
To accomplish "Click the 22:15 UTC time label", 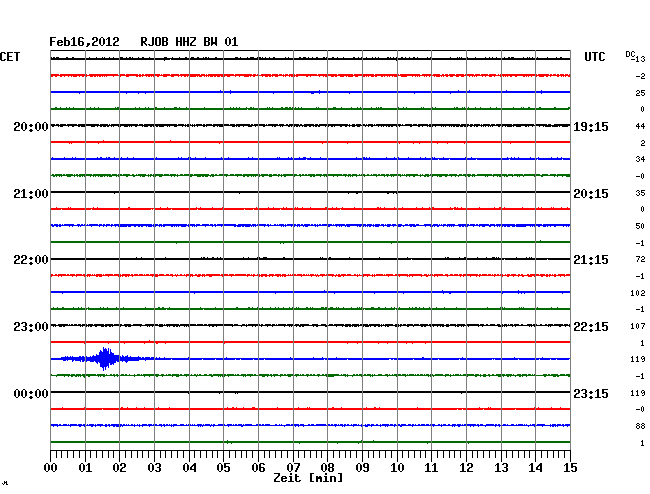I will click(591, 327).
